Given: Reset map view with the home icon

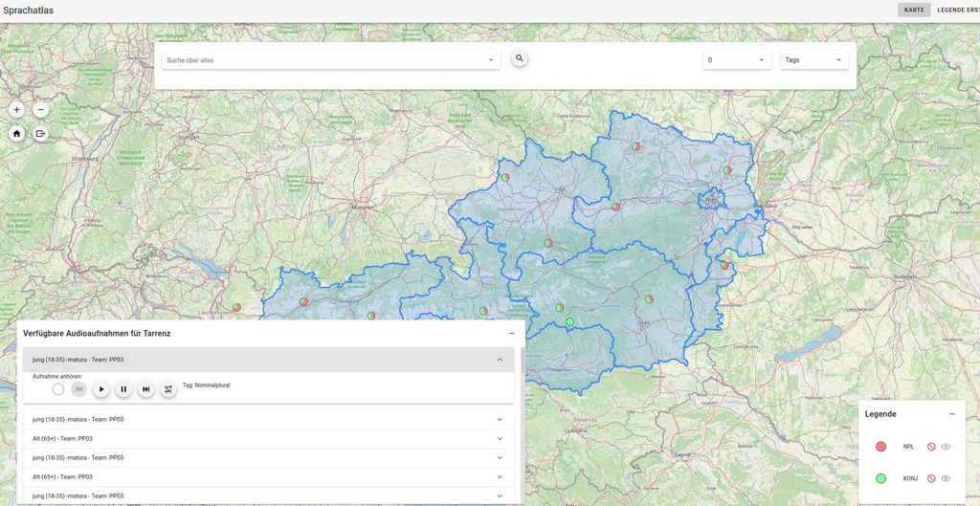Looking at the screenshot, I should click(17, 133).
